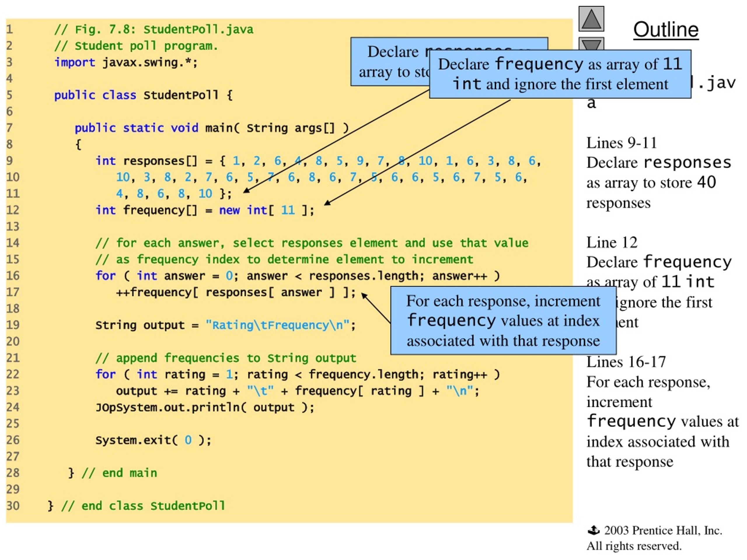Open the Outline heading link
747x560 pixels.
click(x=666, y=30)
